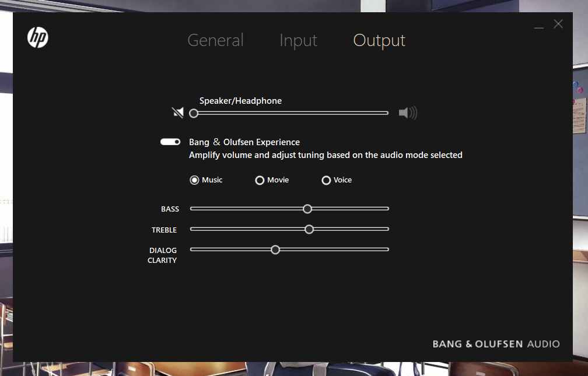This screenshot has height=376, width=588.
Task: Click the DIALOG CLARITY label
Action: point(162,255)
